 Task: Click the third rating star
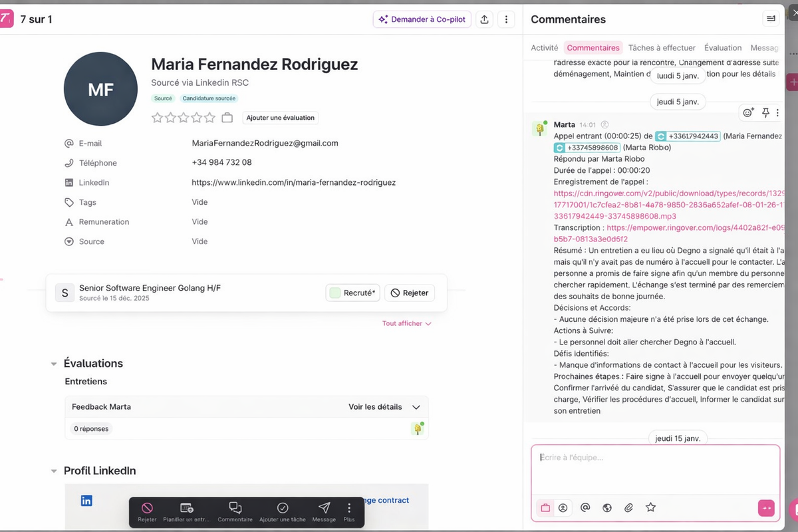click(x=184, y=118)
